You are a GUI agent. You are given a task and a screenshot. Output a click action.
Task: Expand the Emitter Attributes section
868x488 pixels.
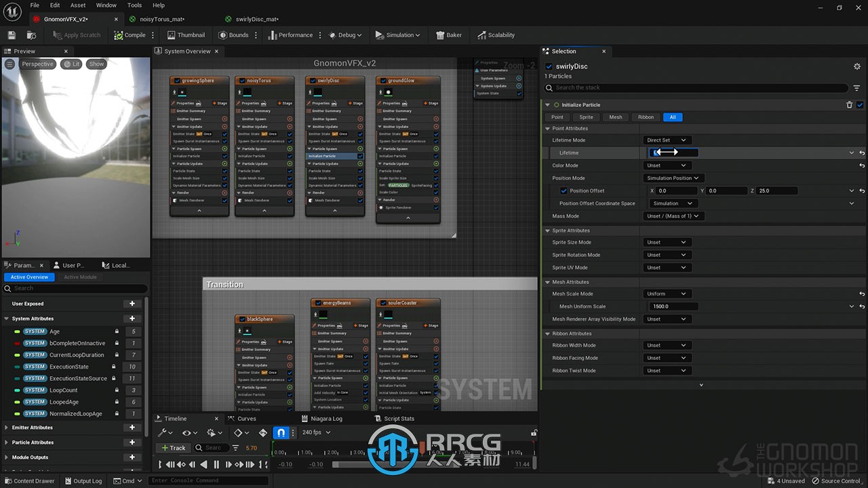pyautogui.click(x=7, y=428)
